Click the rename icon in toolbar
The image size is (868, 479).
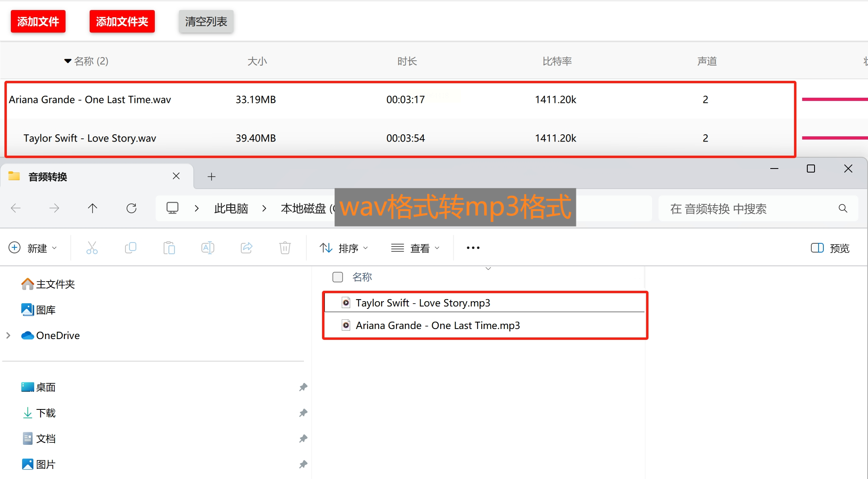(x=208, y=248)
